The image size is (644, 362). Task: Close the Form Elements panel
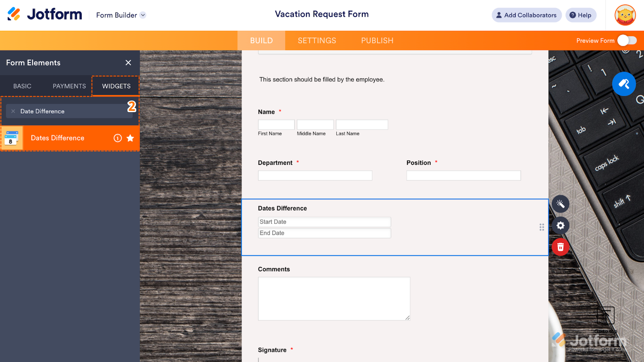click(128, 63)
